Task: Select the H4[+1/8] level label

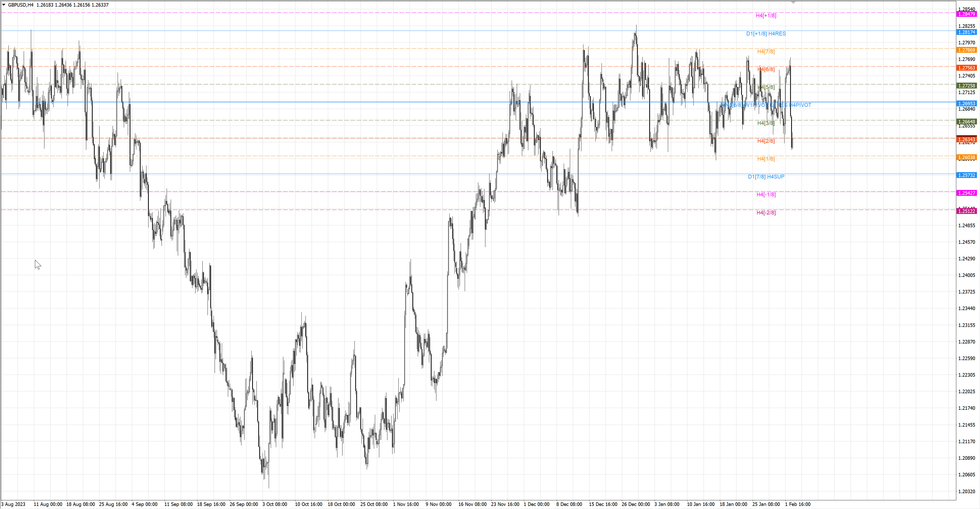Action: [x=766, y=16]
